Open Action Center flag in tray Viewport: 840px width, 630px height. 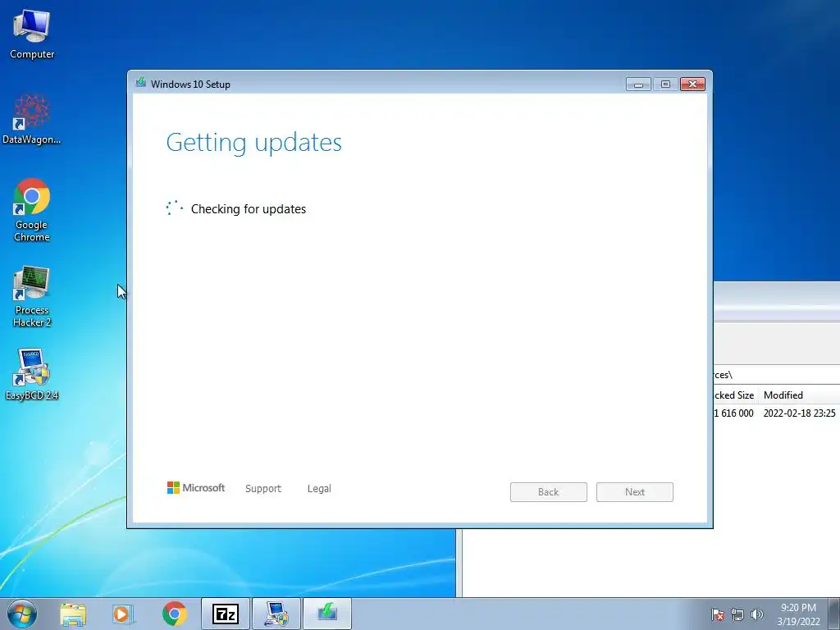point(718,614)
